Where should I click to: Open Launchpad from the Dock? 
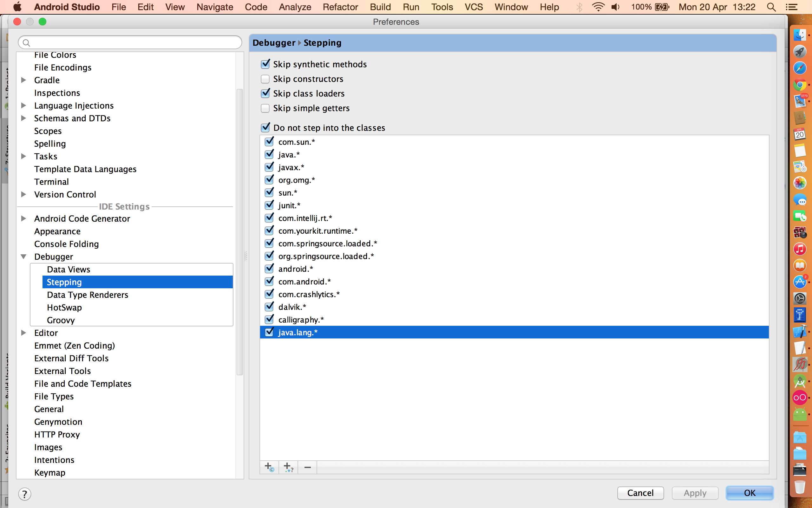[x=800, y=51]
